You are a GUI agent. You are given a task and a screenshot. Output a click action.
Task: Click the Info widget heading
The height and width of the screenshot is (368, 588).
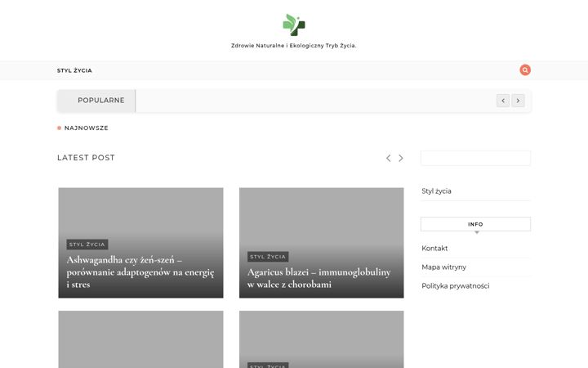click(x=475, y=224)
